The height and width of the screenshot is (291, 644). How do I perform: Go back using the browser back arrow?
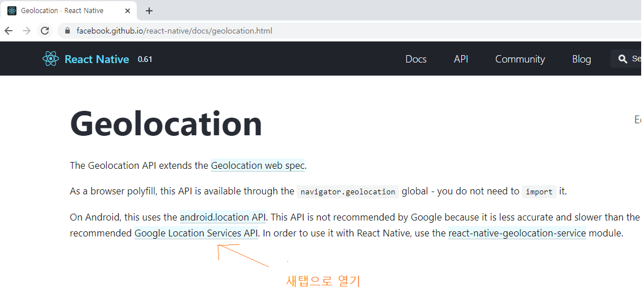pos(9,31)
